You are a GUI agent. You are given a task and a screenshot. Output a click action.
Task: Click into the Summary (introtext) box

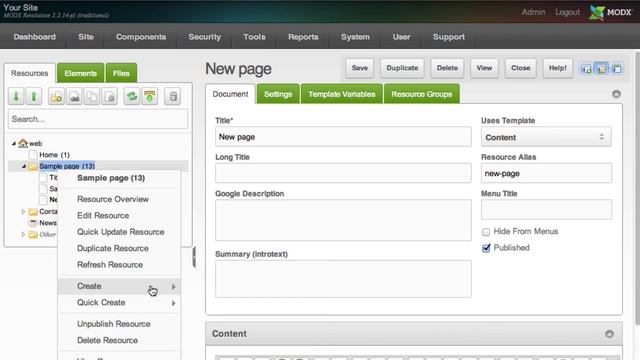[343, 279]
